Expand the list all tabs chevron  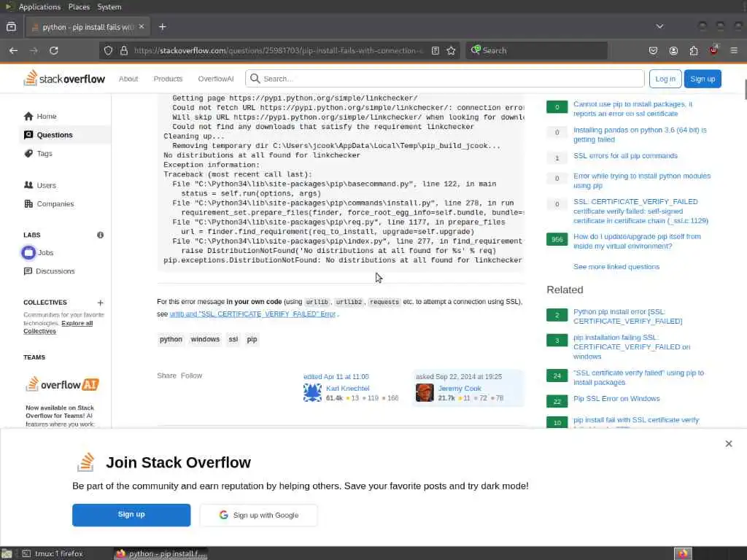point(659,26)
